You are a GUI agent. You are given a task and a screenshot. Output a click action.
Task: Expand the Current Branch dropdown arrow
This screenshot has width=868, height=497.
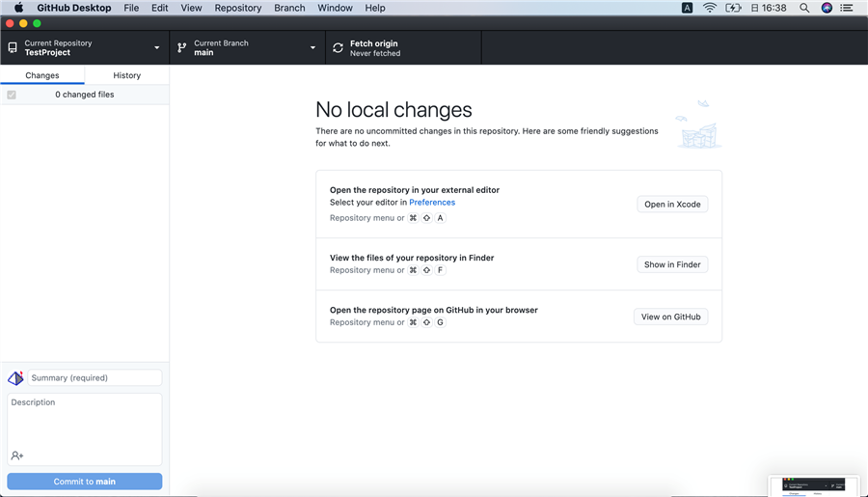[312, 47]
